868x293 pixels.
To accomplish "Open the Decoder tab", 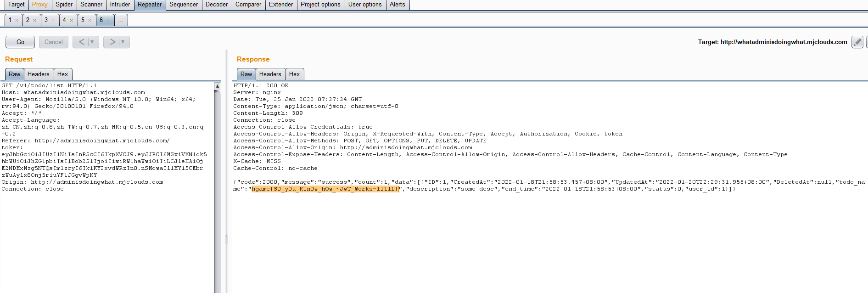I will tap(216, 5).
